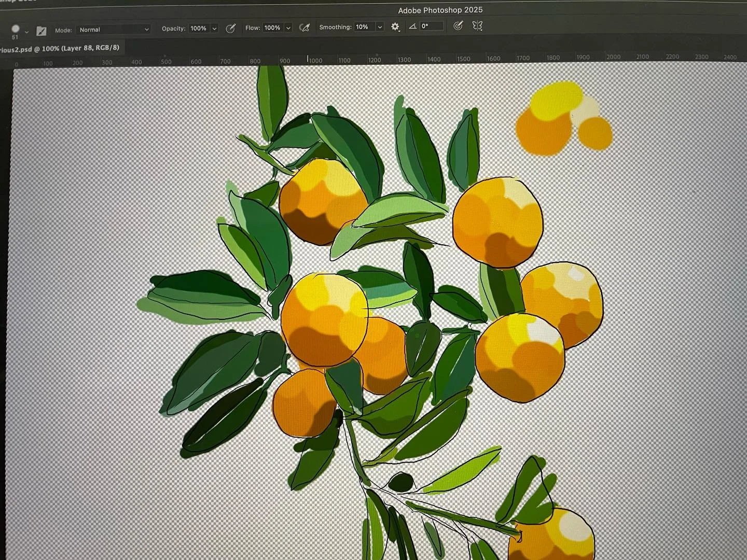Enable airbrush-style build-up effects
This screenshot has width=747, height=560.
click(305, 27)
